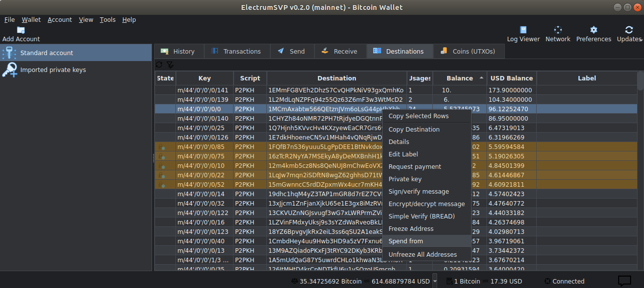Click USD balance 173.90000000
This screenshot has width=644, height=288.
[x=510, y=90]
